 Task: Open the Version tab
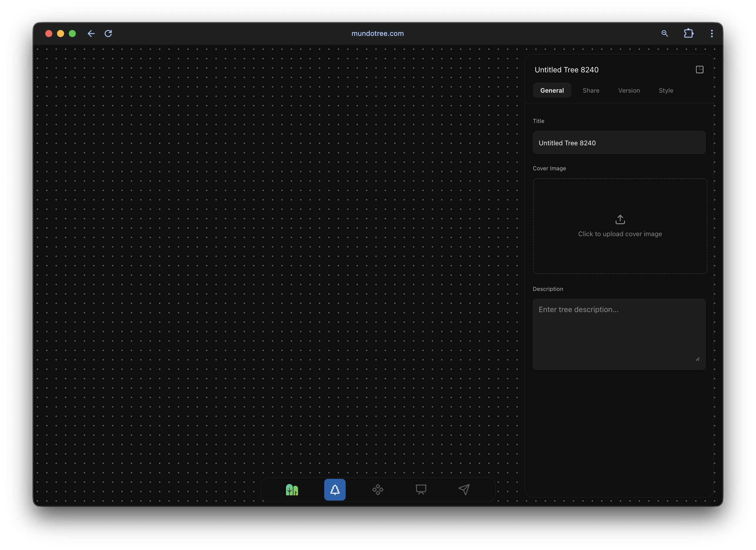[x=629, y=90]
